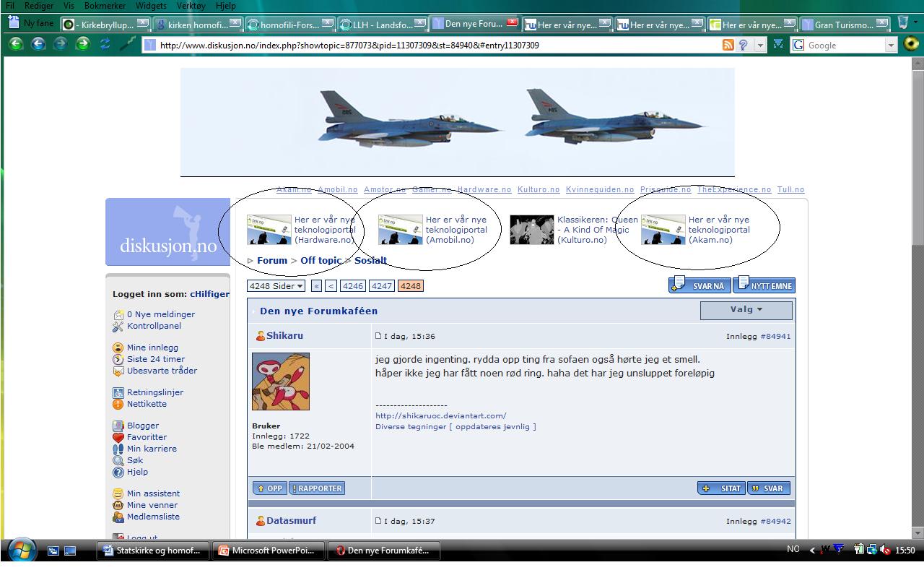Click the clock icon beside Siste 24 timer
The height and width of the screenshot is (578, 924).
(x=118, y=359)
